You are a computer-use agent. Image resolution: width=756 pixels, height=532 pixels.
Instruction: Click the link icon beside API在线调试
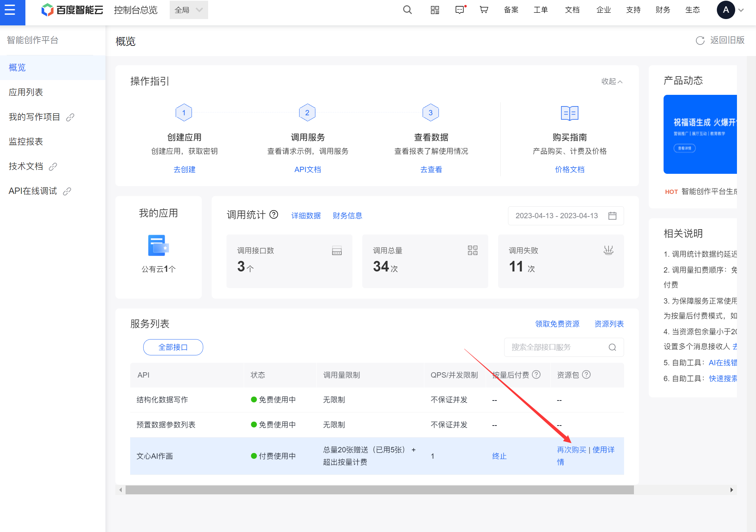click(x=67, y=191)
